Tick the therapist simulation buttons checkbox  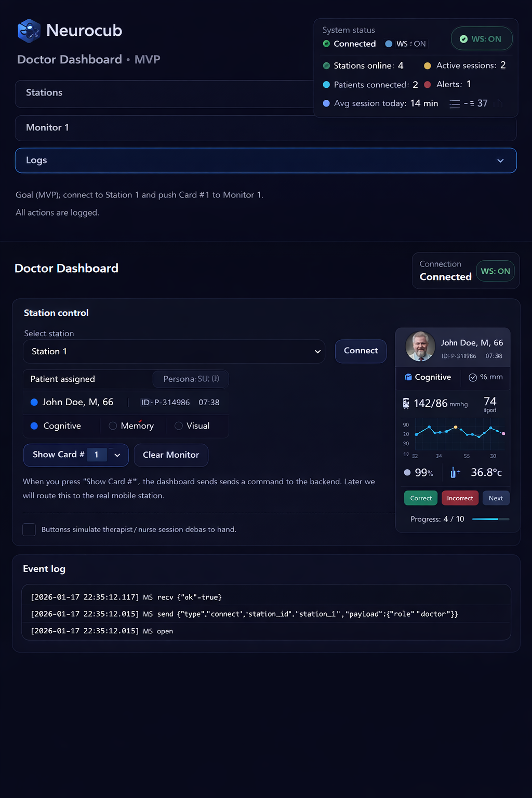coord(29,529)
